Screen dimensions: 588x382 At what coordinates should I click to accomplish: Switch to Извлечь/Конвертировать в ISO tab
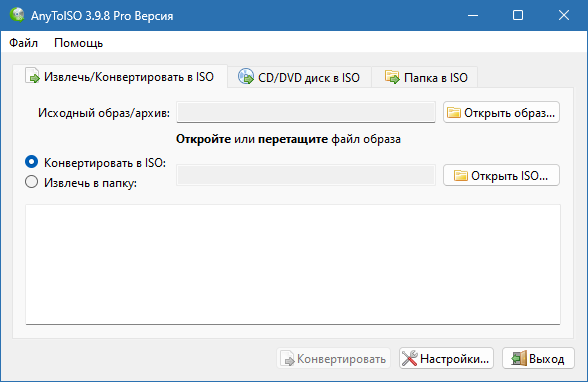coord(120,77)
